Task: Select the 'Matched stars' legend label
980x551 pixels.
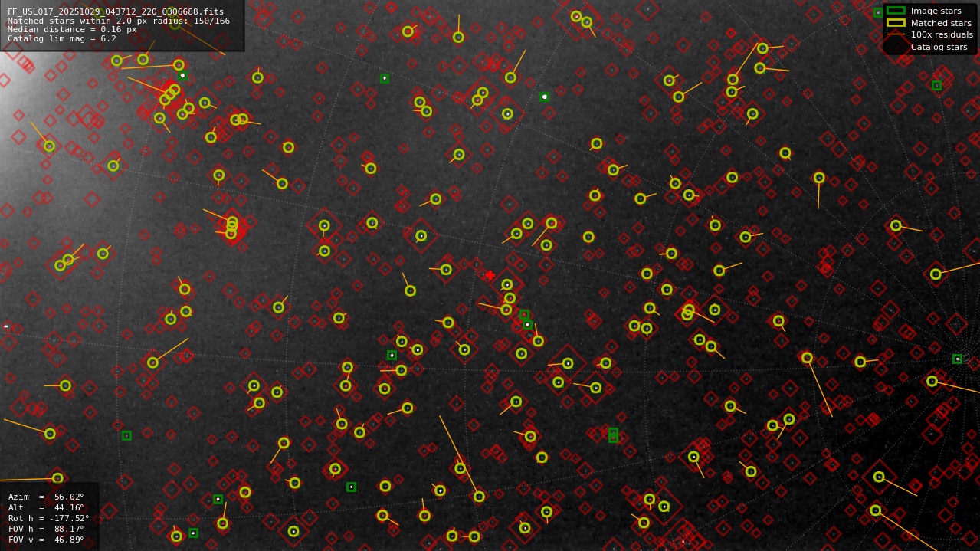Action: pyautogui.click(x=941, y=23)
